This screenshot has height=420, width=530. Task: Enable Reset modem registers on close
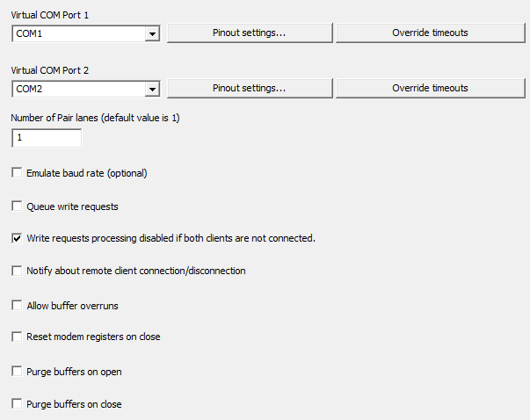pos(17,337)
